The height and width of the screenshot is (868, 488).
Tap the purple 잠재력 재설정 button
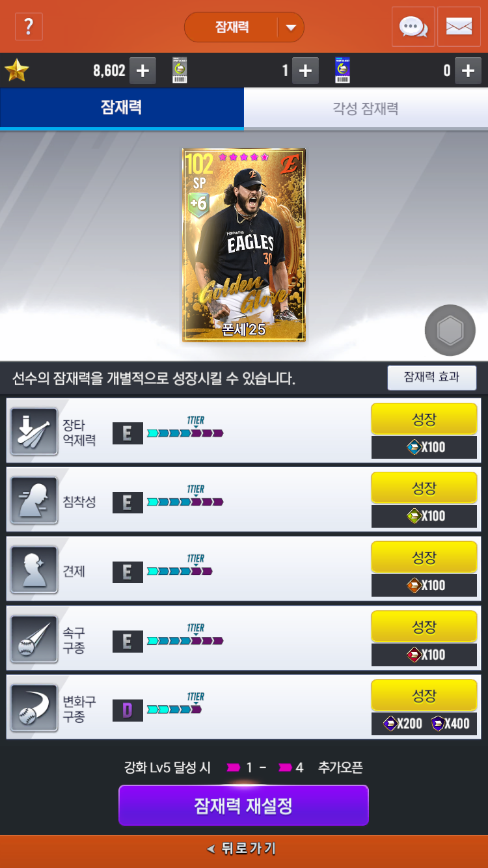coord(243,806)
